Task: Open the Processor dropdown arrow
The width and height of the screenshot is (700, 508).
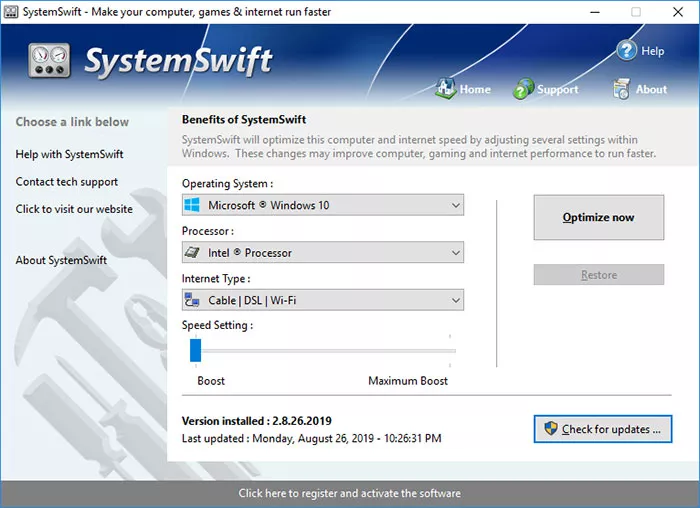Action: 455,253
